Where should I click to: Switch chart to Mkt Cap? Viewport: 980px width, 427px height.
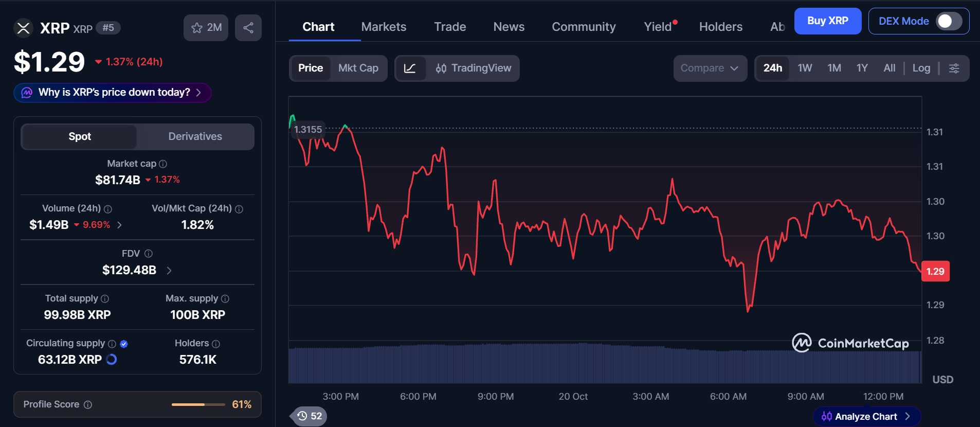[358, 68]
